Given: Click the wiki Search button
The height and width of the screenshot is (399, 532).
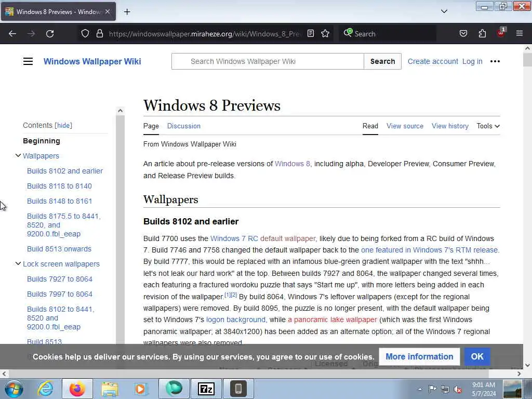Looking at the screenshot, I should click(x=383, y=61).
